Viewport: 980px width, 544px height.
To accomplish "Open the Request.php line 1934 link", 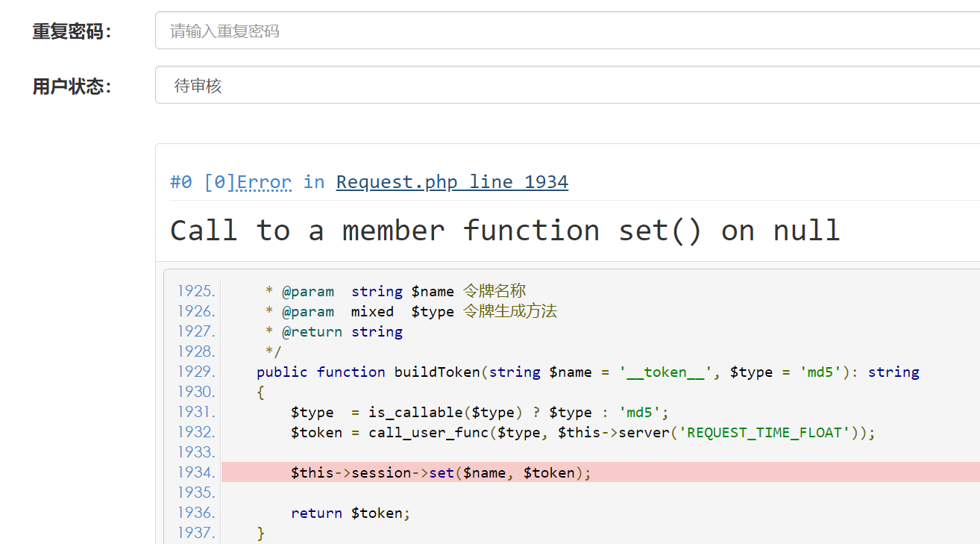I will (x=452, y=182).
